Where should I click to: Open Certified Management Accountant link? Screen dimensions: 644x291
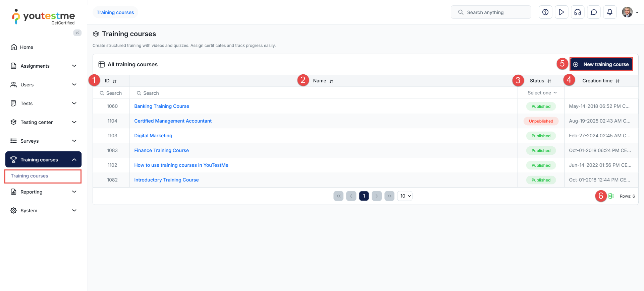[x=173, y=121]
